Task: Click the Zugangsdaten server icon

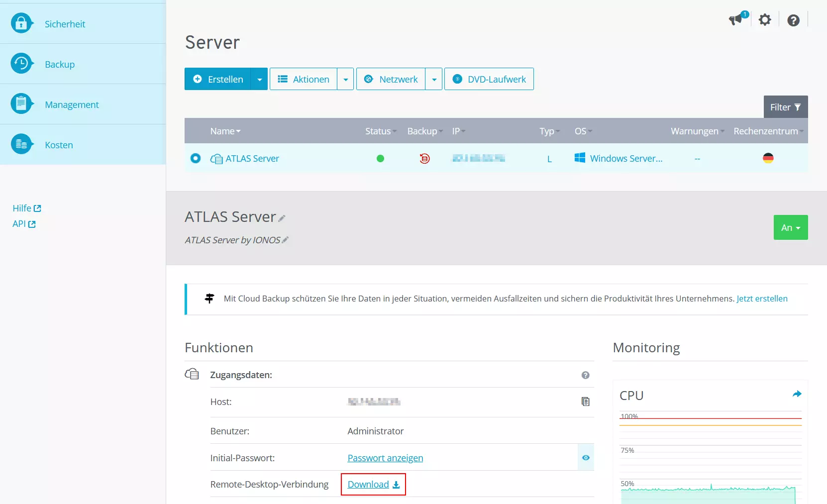Action: click(192, 374)
